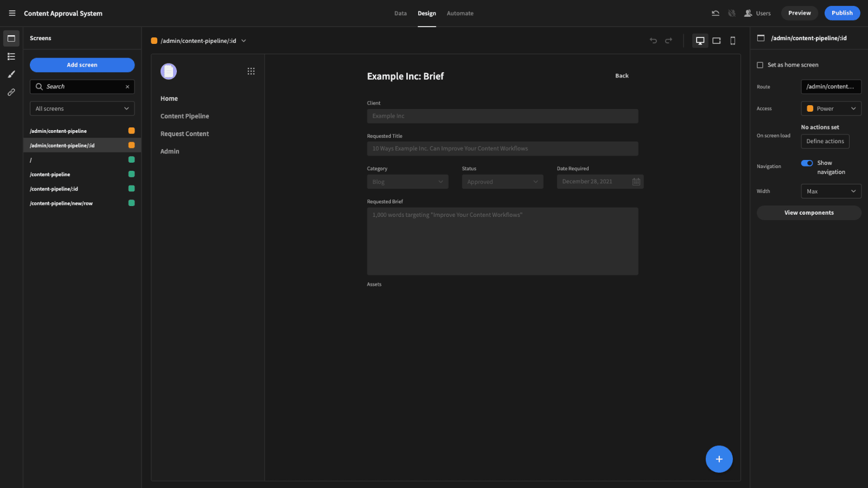Open the Links icon in left rail
This screenshot has width=868, height=488.
(x=11, y=92)
